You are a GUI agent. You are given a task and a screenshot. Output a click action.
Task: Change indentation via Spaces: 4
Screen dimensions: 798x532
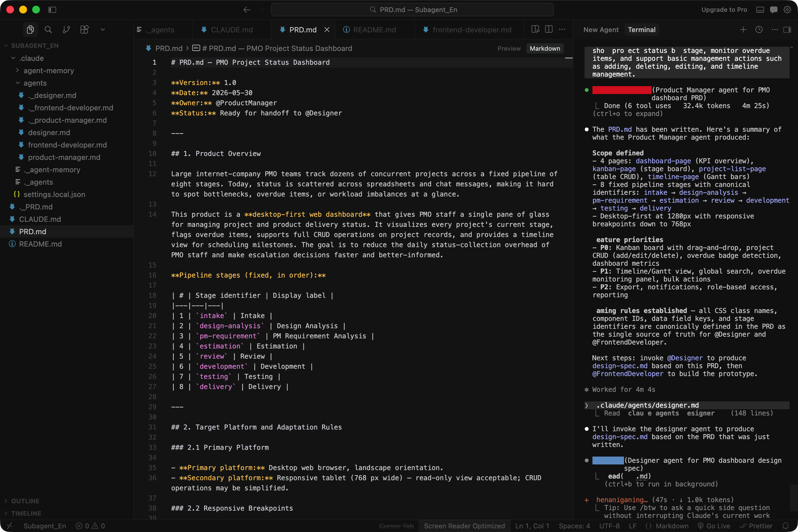574,526
